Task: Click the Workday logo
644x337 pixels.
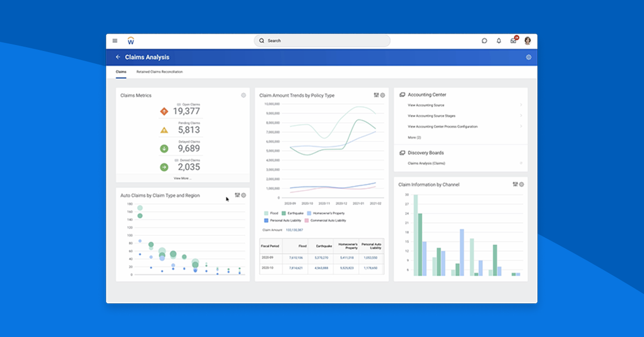Action: tap(130, 40)
